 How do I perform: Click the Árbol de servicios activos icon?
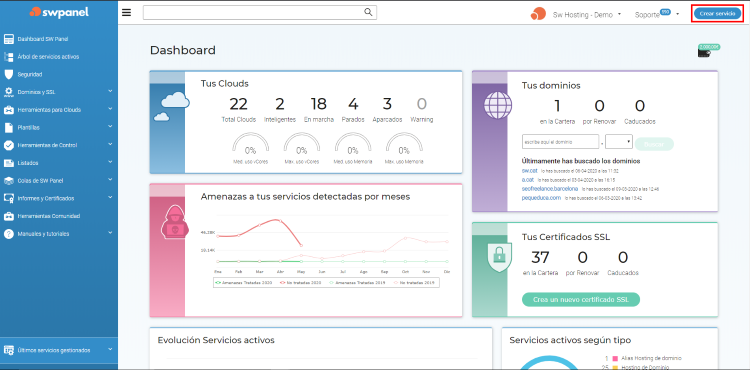coord(9,56)
